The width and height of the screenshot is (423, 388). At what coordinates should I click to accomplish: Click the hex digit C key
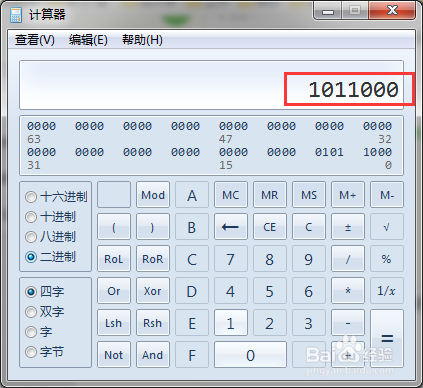[x=192, y=259]
